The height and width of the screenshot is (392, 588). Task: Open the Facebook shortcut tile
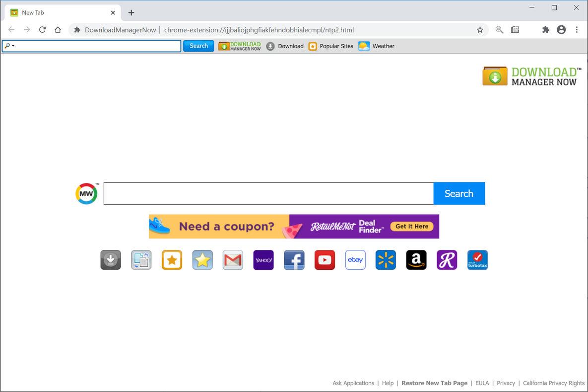pyautogui.click(x=294, y=260)
